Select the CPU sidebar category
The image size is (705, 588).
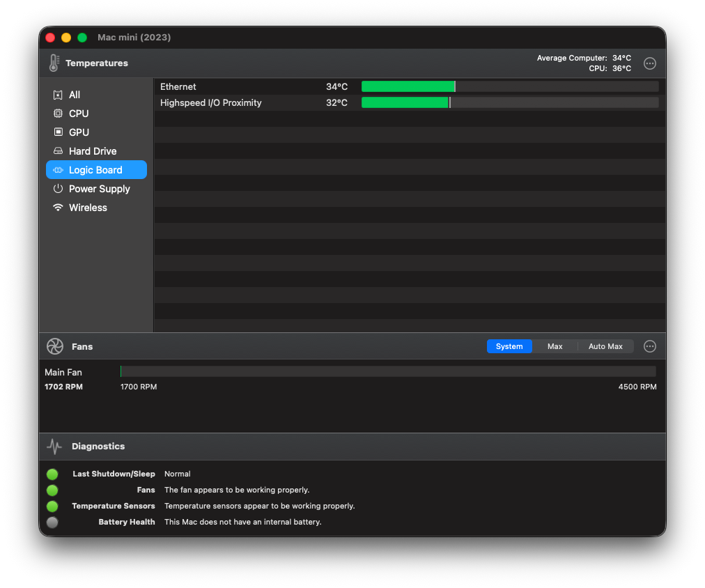tap(96, 114)
